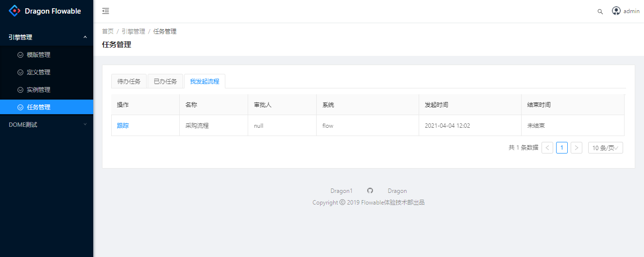Open 定义管理 in the sidebar
This screenshot has height=257, width=644.
click(x=47, y=72)
